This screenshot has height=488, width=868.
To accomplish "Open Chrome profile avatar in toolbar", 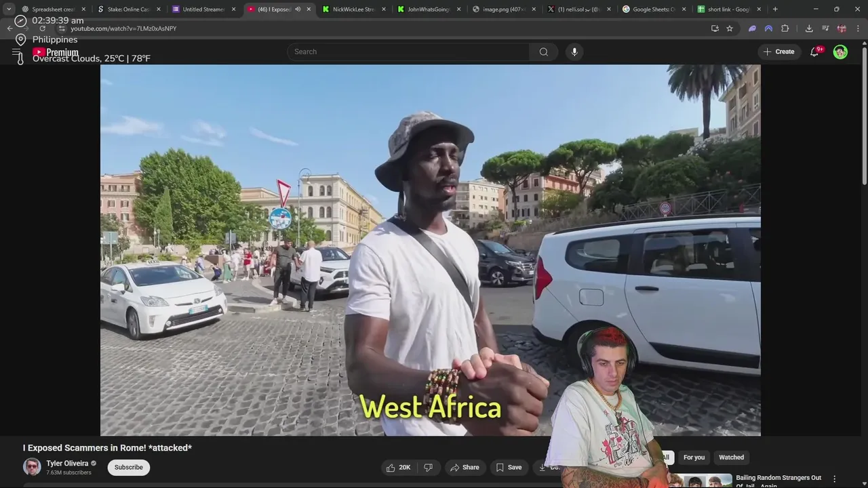I will (842, 28).
